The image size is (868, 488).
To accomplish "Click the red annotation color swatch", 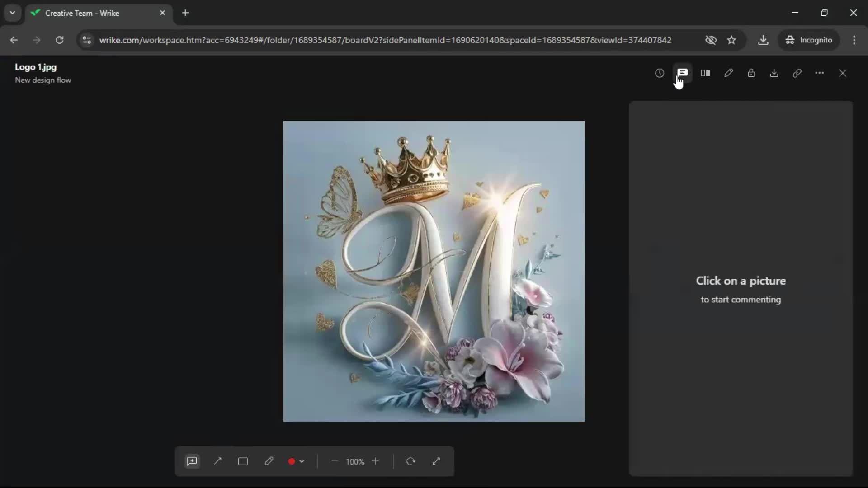I will pyautogui.click(x=292, y=461).
